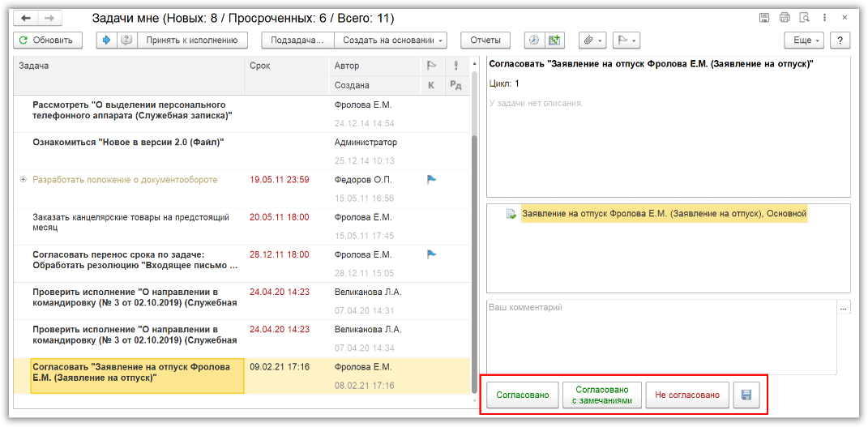This screenshot has height=427, width=868.
Task: Click into the 'Ваш комментарий' text field
Action: coord(661,336)
